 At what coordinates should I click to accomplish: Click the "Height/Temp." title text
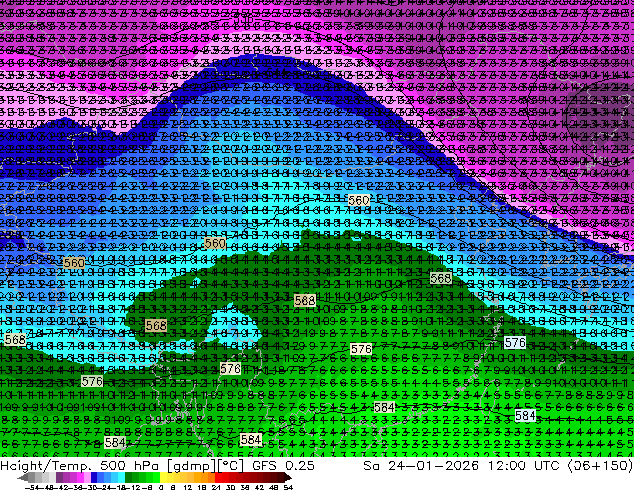coord(44,466)
